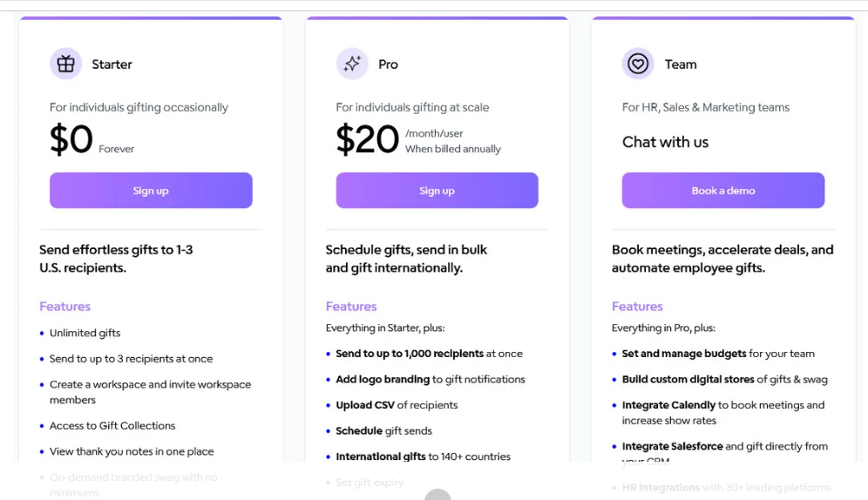Click the Starter plan gift box icon
Image resolution: width=868 pixels, height=500 pixels.
click(x=65, y=64)
